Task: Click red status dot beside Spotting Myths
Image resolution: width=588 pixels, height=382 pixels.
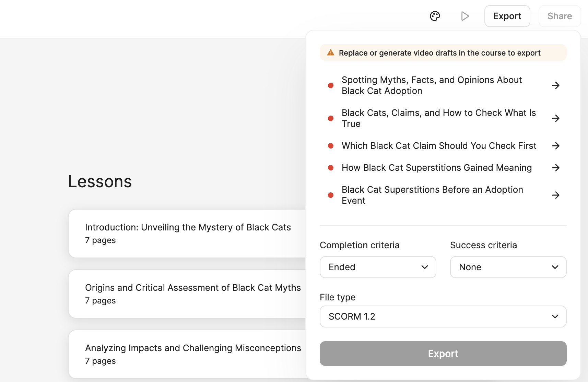Action: coord(331,85)
